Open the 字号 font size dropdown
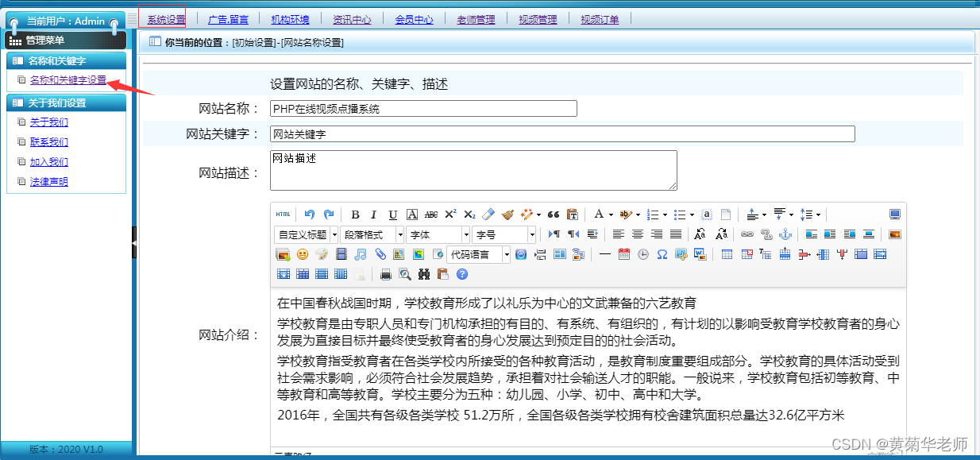Image resolution: width=980 pixels, height=460 pixels. (504, 234)
